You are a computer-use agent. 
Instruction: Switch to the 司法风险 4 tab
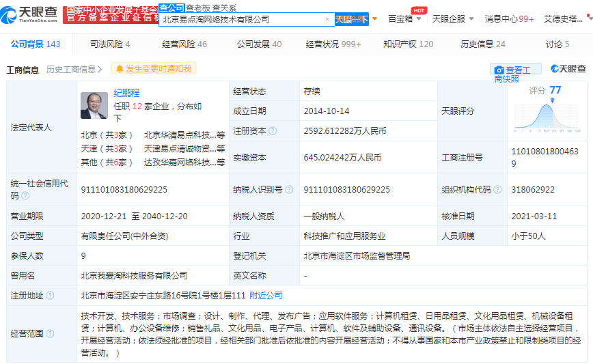[x=110, y=44]
